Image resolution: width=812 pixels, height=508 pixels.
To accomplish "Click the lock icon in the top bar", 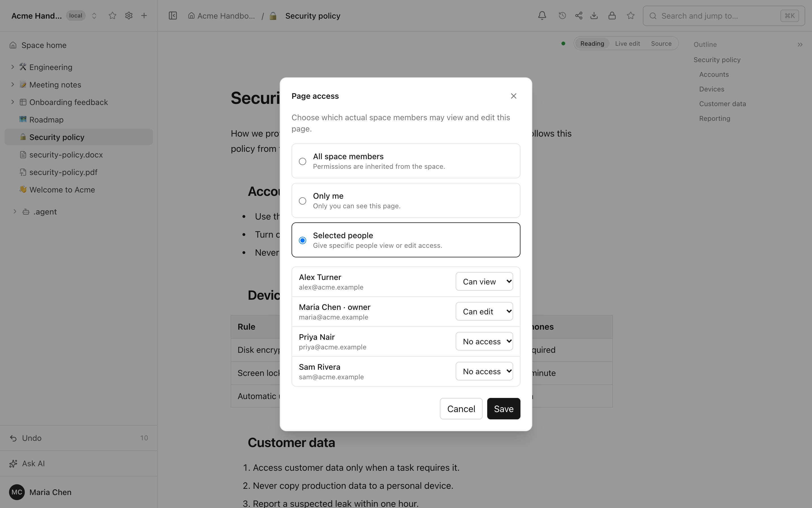I will 612,16.
